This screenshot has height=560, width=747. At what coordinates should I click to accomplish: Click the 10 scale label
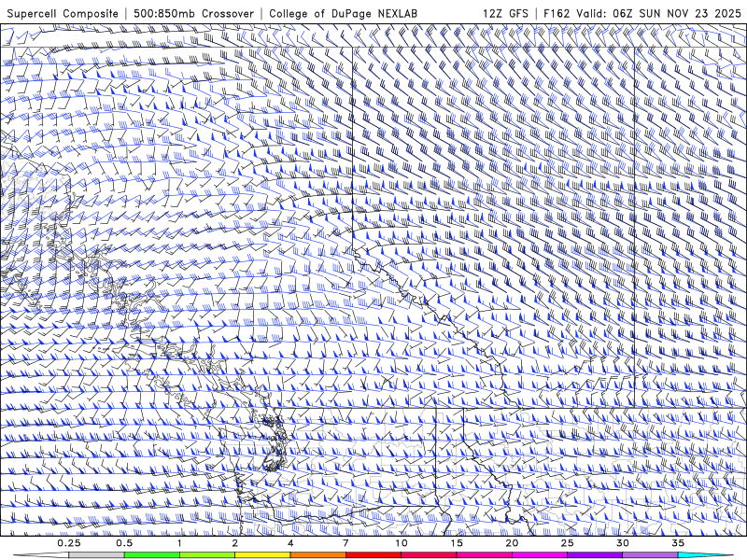pyautogui.click(x=402, y=543)
